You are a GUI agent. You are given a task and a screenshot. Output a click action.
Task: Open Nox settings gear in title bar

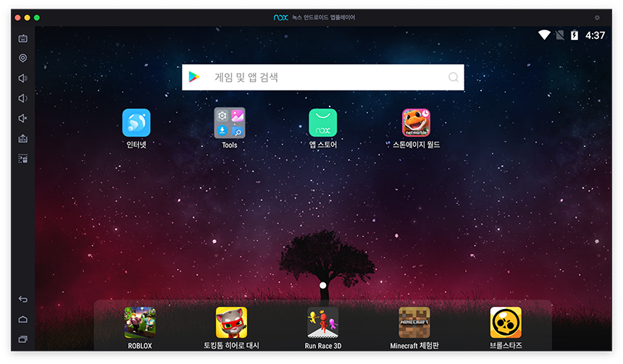click(597, 17)
